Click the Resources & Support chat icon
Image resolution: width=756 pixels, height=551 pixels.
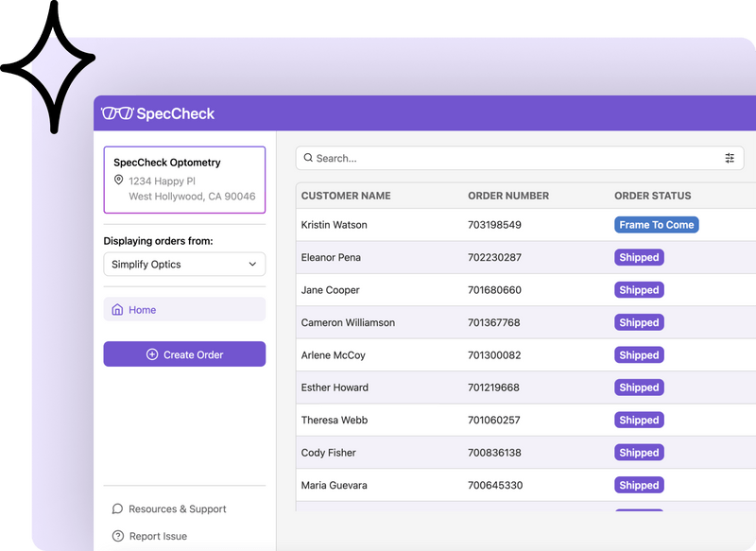tap(117, 508)
